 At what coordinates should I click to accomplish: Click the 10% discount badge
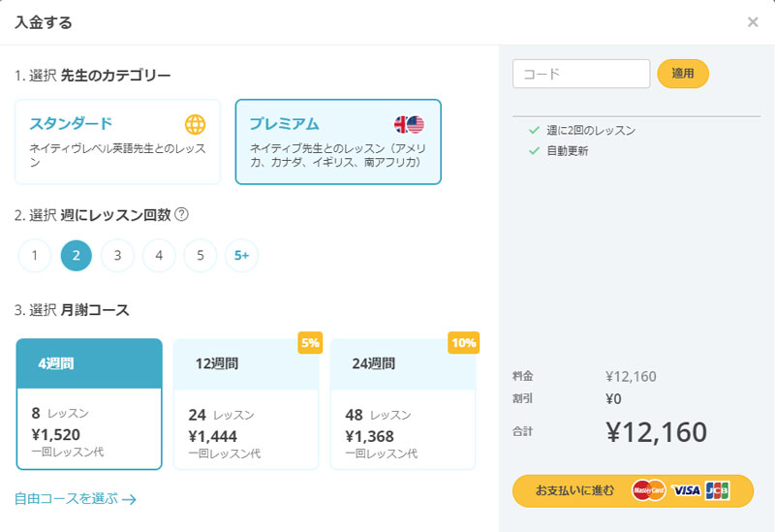(x=464, y=343)
